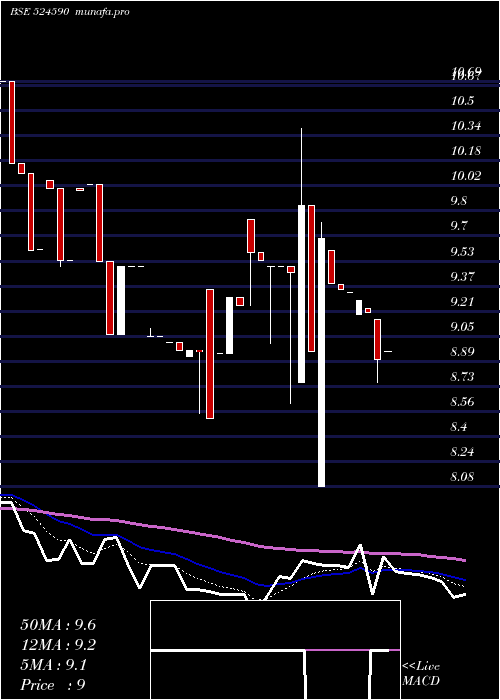Click the '5MA : 9.1' reading

[54, 665]
